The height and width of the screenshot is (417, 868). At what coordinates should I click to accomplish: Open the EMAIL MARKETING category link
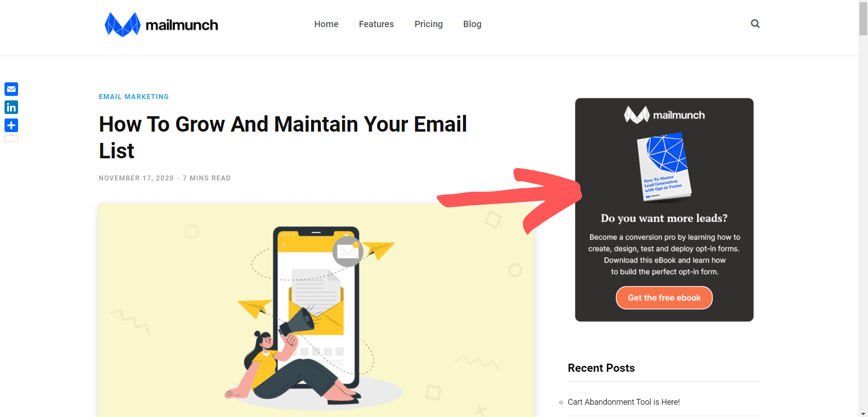pos(134,97)
